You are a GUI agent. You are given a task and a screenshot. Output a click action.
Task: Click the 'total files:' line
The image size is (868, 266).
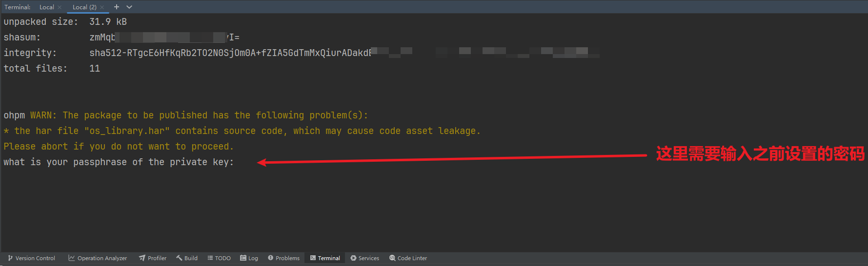point(52,69)
